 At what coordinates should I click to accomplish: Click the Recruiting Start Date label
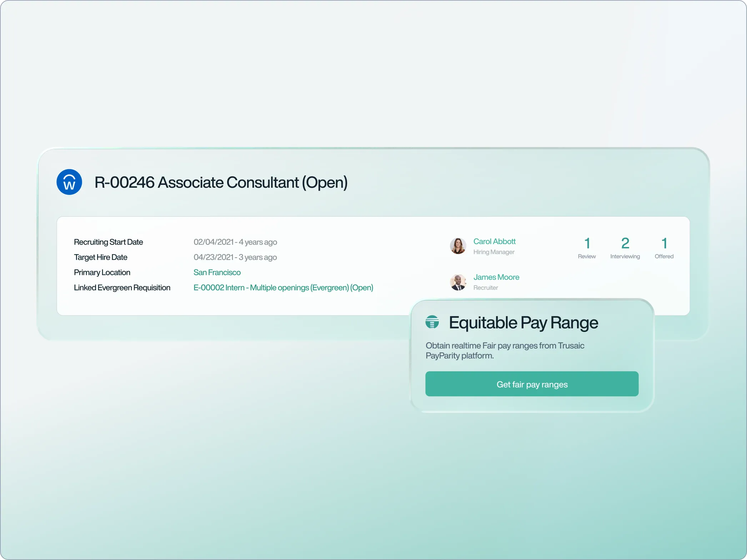point(108,242)
